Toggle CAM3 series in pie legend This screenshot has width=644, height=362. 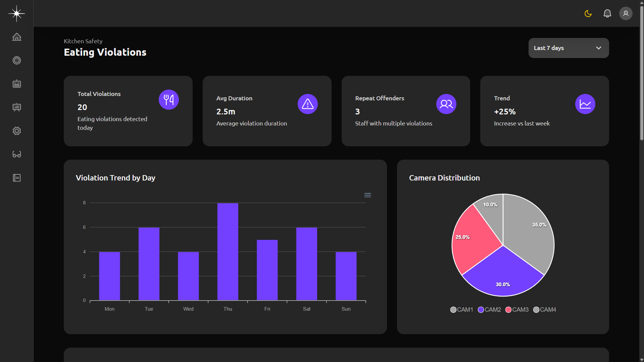(517, 310)
